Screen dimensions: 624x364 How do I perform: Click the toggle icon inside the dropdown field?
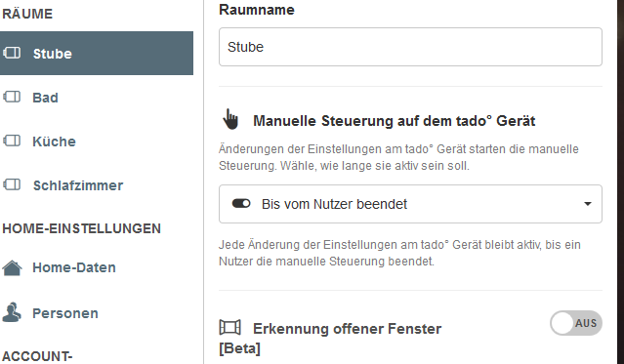coord(241,204)
